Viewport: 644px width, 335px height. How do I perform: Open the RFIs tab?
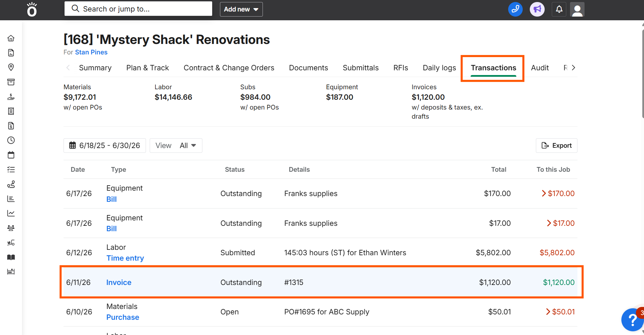[x=401, y=68]
